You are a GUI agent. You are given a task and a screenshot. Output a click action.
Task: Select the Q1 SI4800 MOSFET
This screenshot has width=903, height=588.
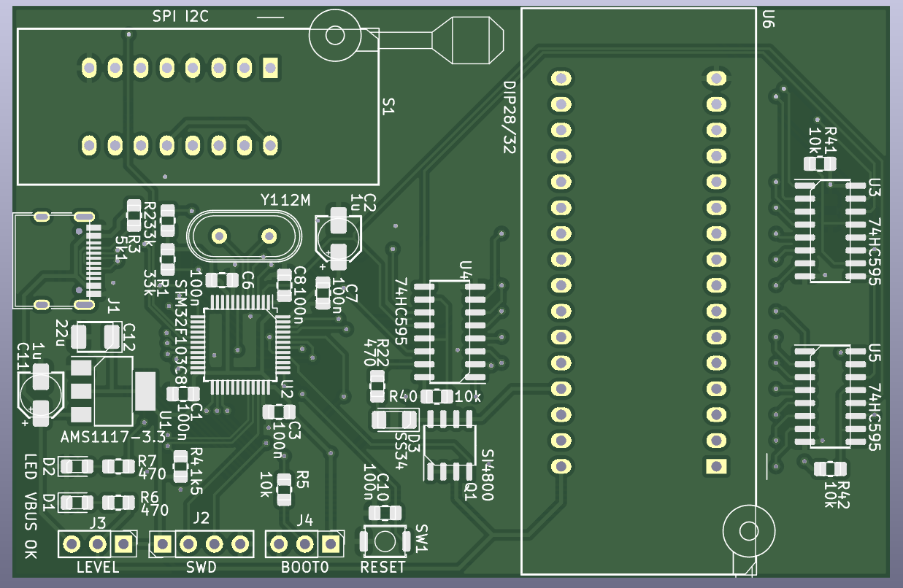click(x=449, y=445)
